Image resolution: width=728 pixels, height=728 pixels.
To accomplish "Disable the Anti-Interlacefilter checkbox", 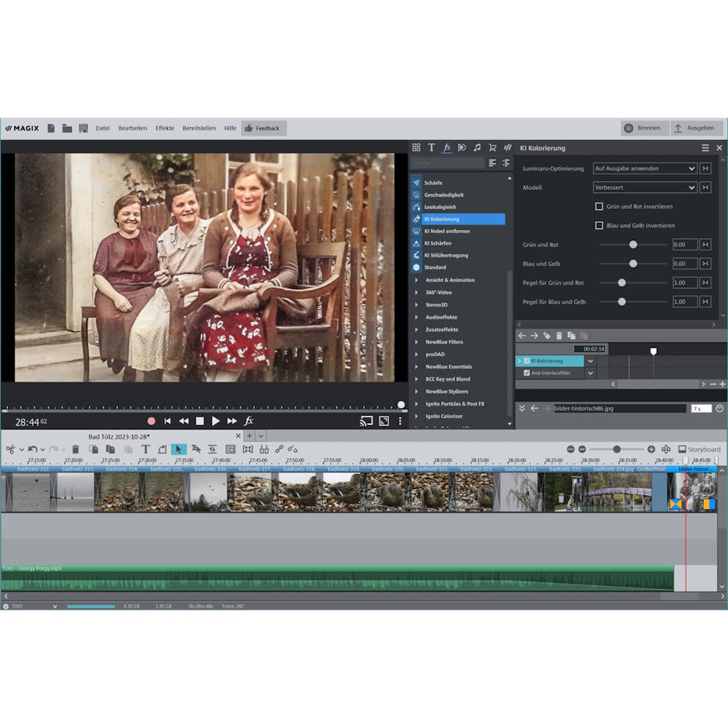I will point(526,373).
